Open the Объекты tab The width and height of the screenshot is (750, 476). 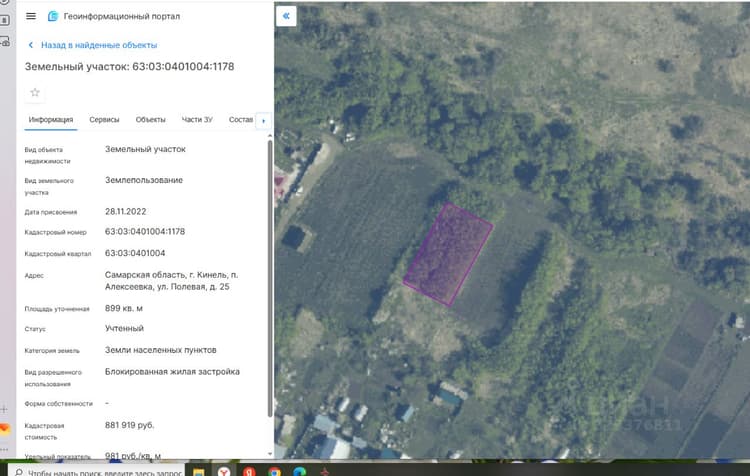(x=150, y=120)
